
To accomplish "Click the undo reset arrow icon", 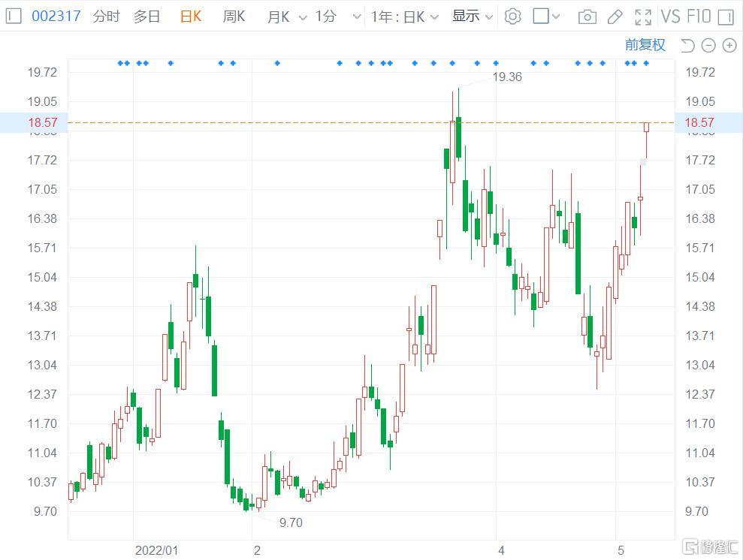I will [687, 46].
